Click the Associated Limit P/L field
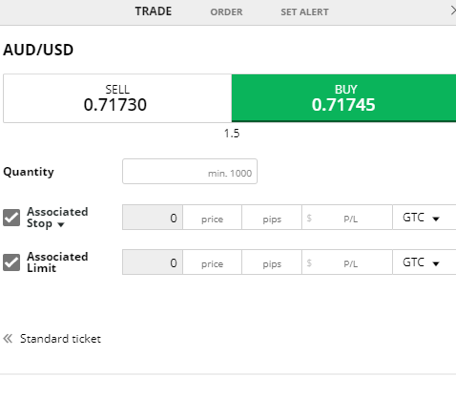 pyautogui.click(x=347, y=262)
